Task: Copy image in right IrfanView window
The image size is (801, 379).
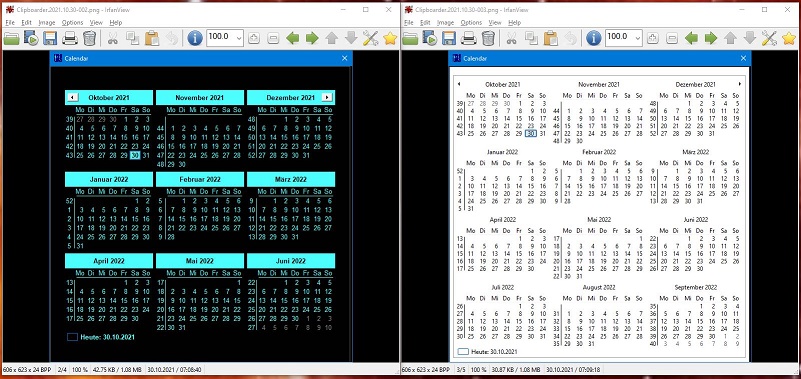Action: point(531,38)
